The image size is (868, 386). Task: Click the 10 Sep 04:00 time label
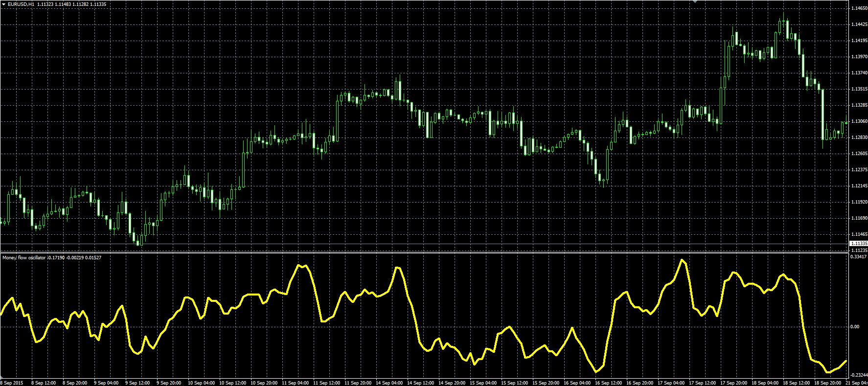point(202,383)
